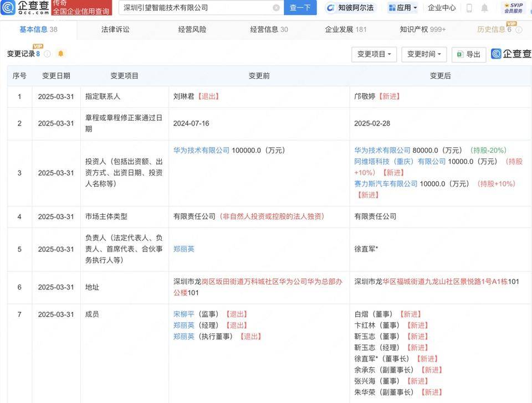Viewport: 532px width, 403px height.
Task: Switch to 企业发展 tab
Action: 346,29
